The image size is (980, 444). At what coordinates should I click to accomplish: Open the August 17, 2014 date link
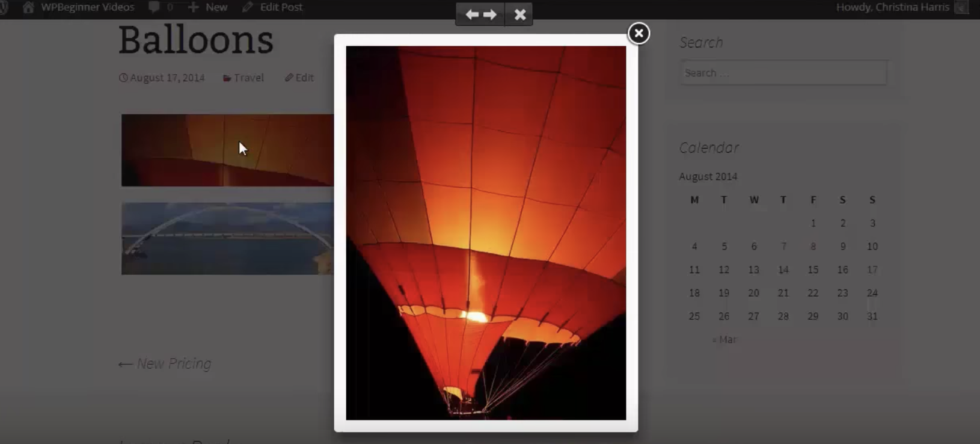tap(167, 78)
